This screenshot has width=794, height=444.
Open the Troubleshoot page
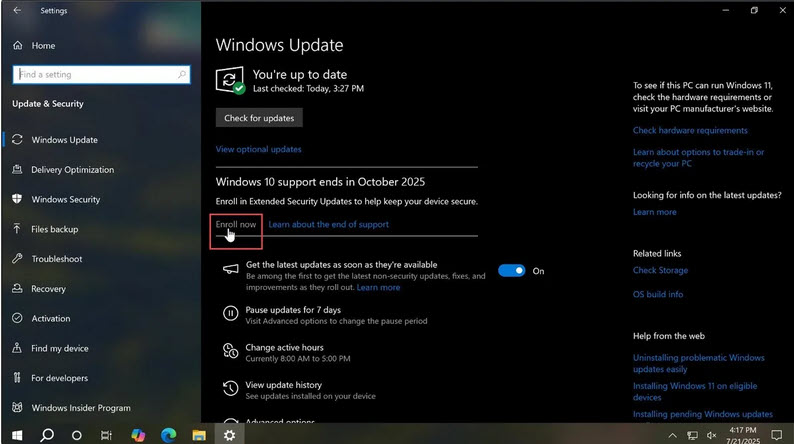tap(57, 259)
